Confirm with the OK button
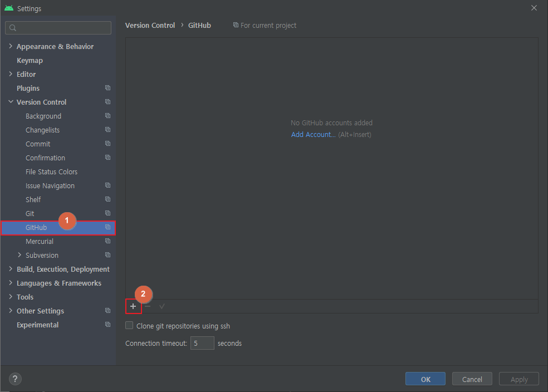The width and height of the screenshot is (548, 392). pos(425,379)
